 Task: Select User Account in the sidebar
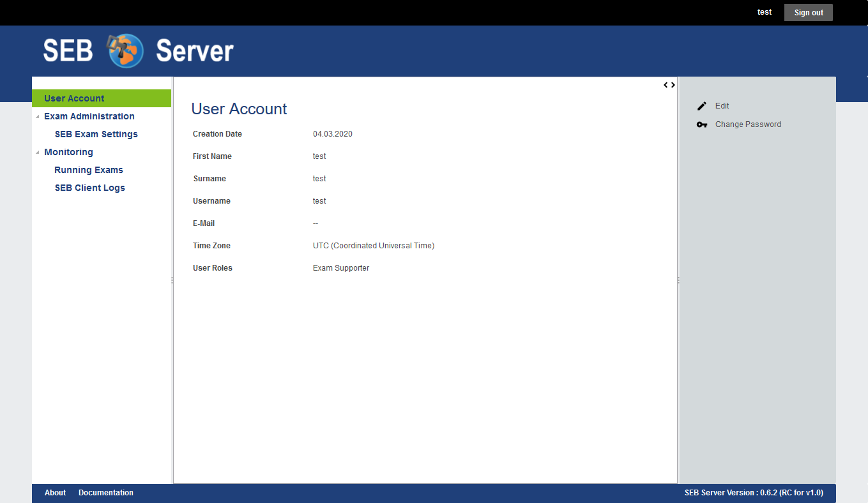(74, 98)
